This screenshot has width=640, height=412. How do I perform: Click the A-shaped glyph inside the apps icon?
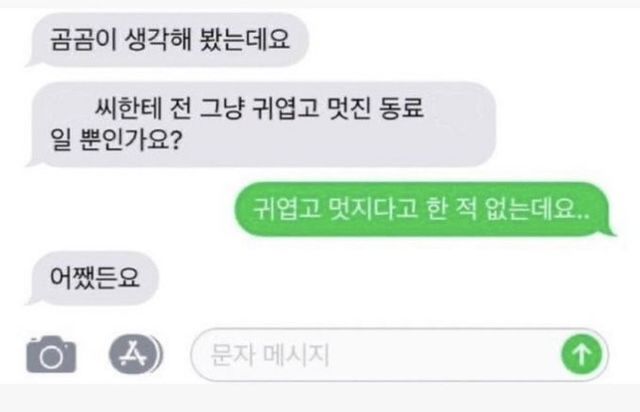pos(132,354)
